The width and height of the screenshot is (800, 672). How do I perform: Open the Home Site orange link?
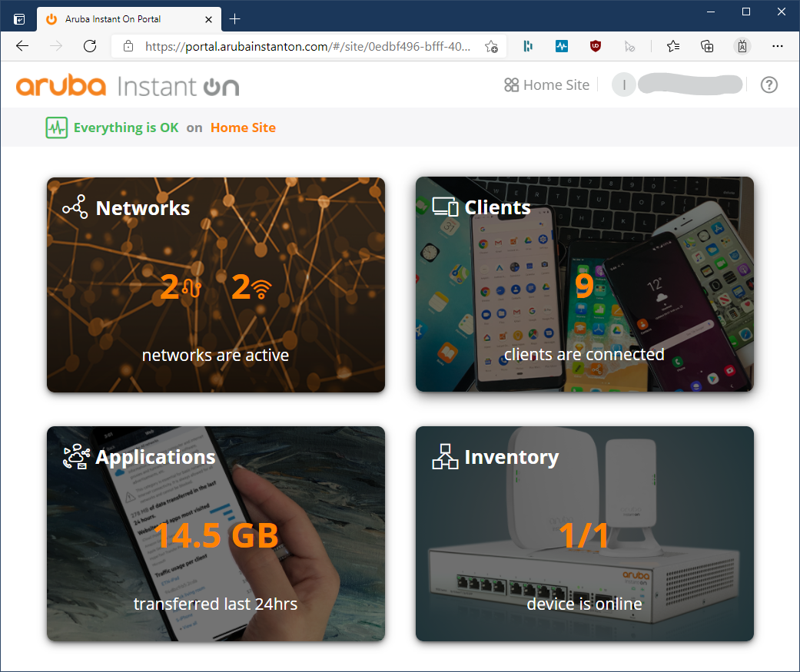(243, 127)
